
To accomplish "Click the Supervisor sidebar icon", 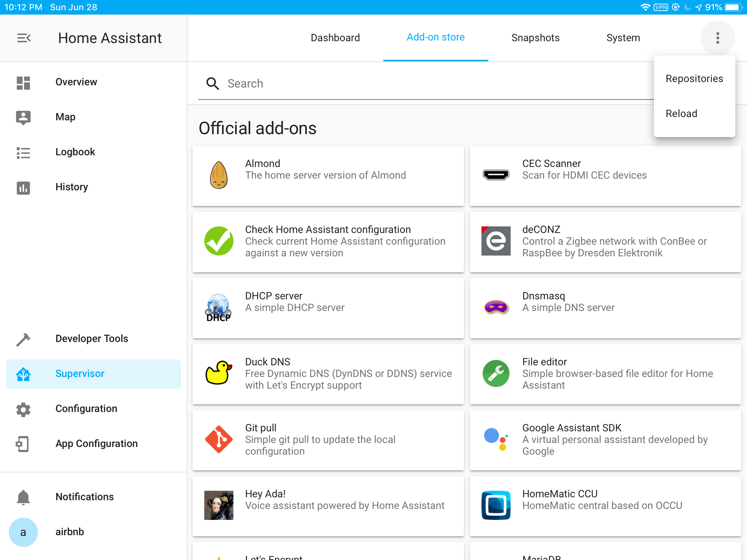I will point(23,374).
